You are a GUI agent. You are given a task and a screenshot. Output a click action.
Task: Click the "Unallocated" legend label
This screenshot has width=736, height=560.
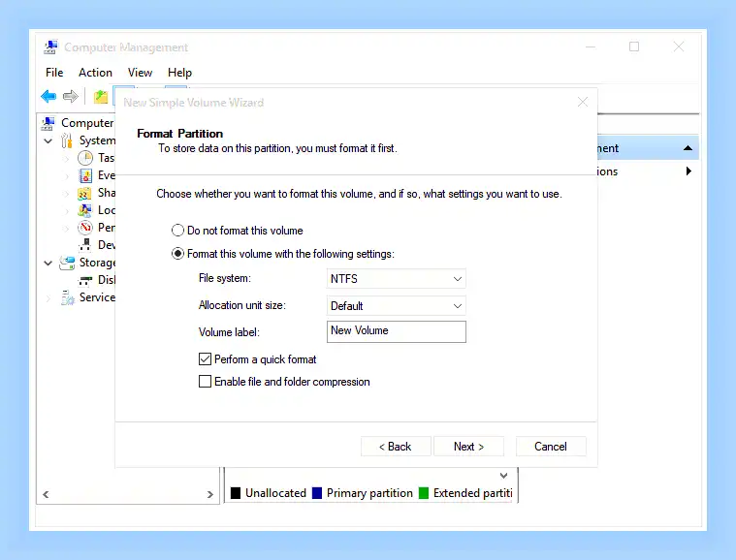[x=275, y=493]
